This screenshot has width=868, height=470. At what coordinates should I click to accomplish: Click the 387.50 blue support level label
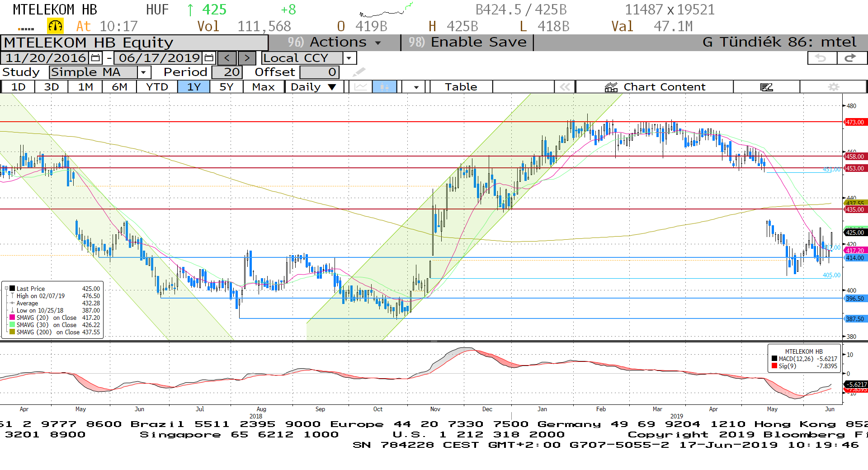click(x=855, y=319)
